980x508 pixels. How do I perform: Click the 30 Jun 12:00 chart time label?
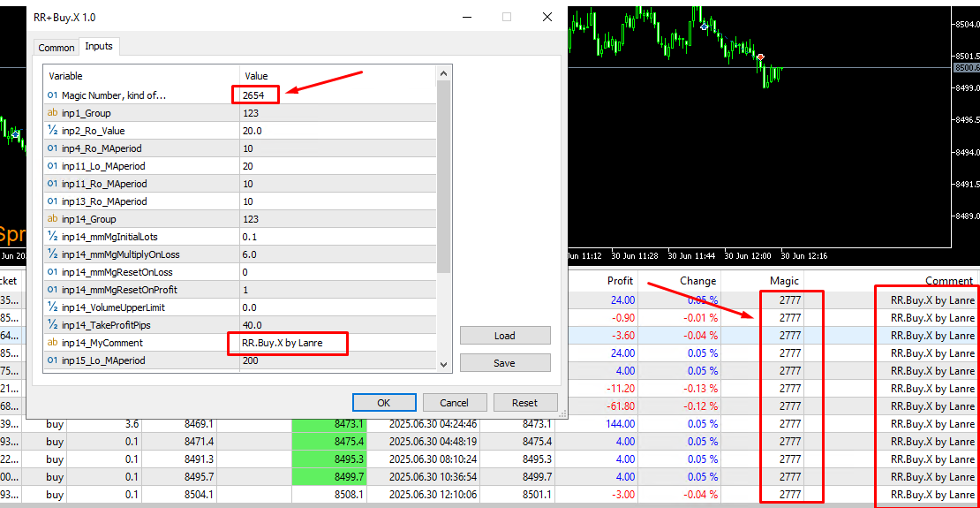pyautogui.click(x=746, y=256)
